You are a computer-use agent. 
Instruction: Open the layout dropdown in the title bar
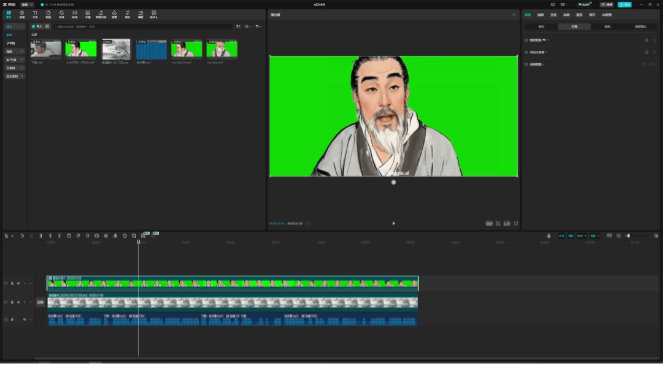564,4
